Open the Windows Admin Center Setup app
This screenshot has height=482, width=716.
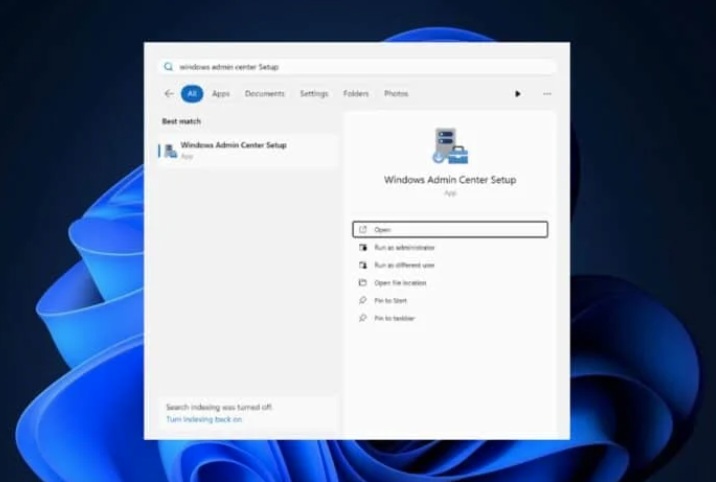(450, 229)
